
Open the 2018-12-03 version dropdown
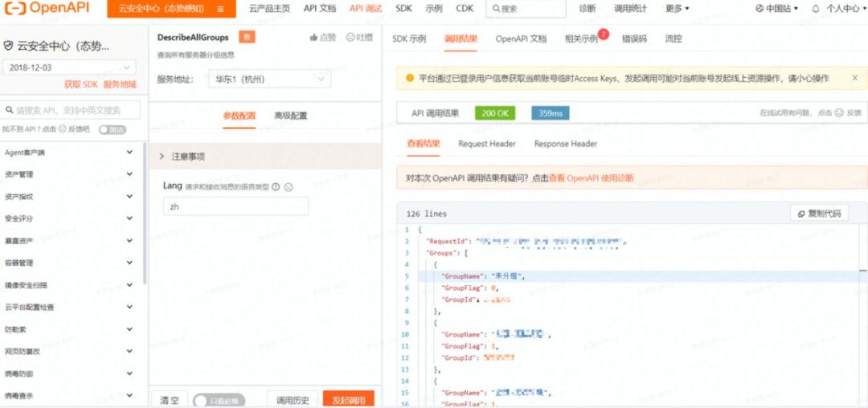click(70, 67)
